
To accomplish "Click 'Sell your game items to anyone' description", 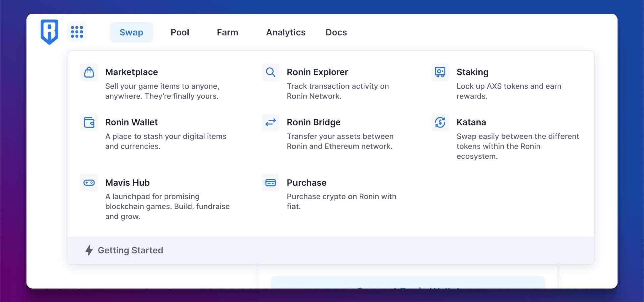I will click(162, 91).
